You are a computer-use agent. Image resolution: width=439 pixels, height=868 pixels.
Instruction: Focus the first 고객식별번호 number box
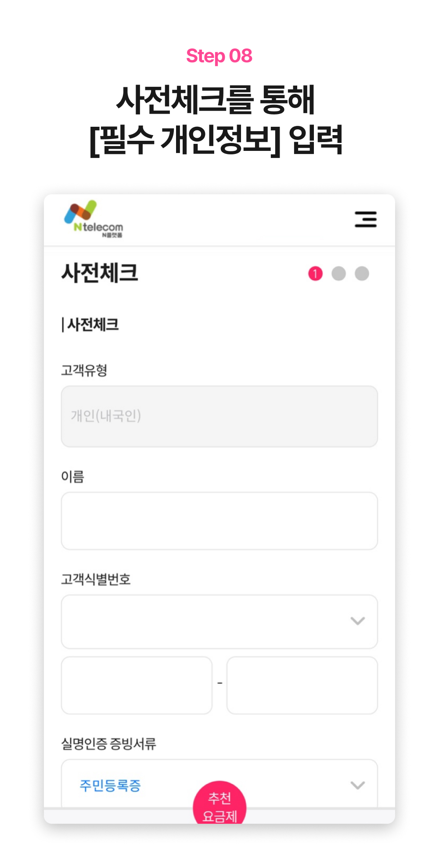coord(137,685)
